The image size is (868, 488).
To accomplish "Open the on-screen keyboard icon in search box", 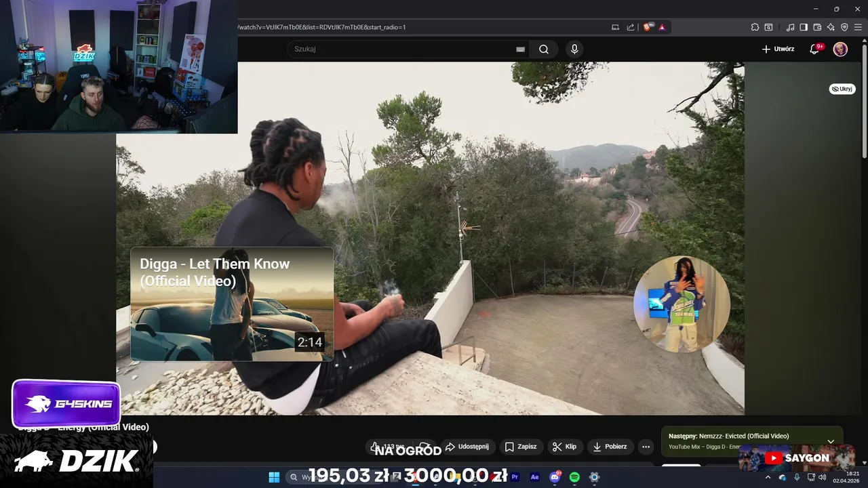I will [x=520, y=49].
